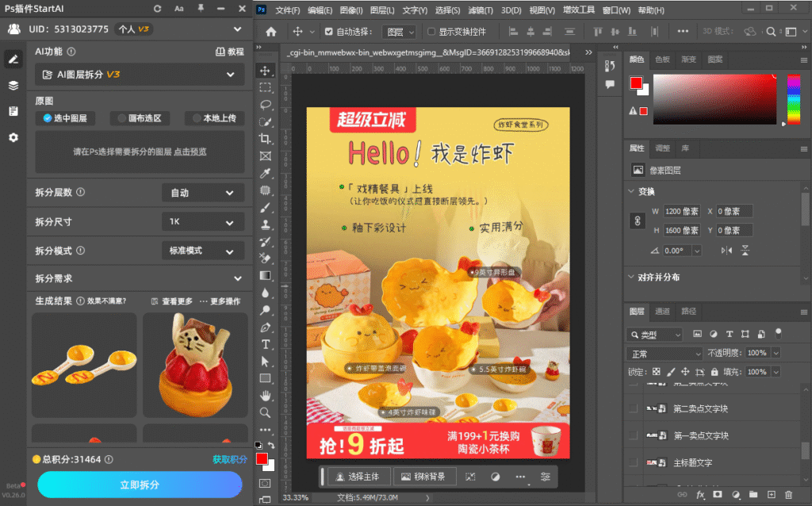Open 滤镜(T) menu
Screen dimensions: 812x506
[480, 10]
